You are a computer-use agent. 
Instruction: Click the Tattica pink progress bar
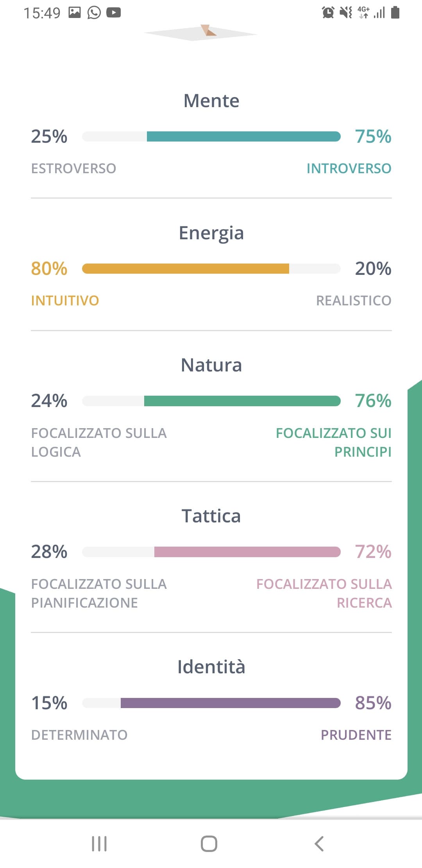coord(211,552)
